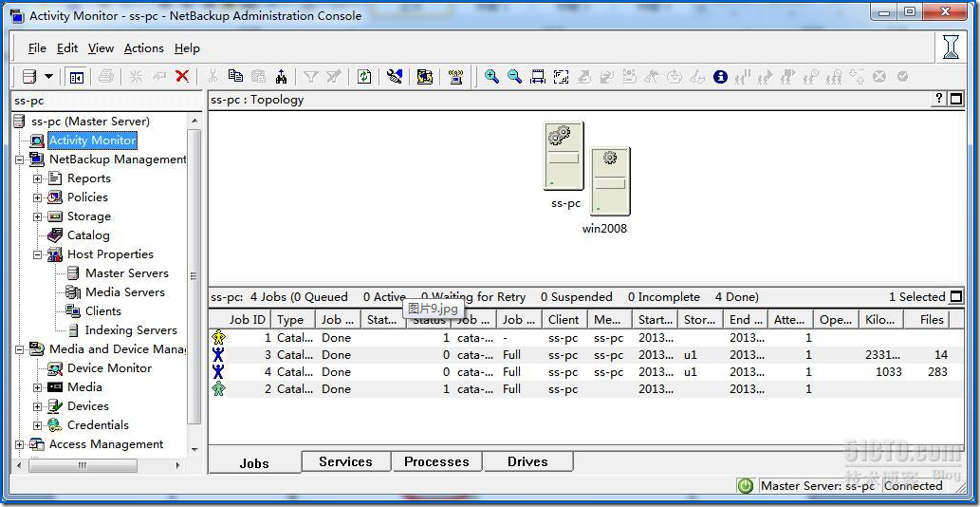Open the Edit menu
980x507 pixels.
(67, 48)
